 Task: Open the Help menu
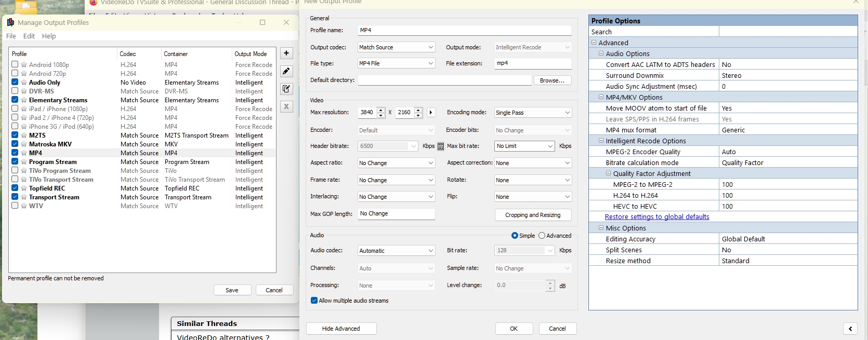tap(49, 36)
